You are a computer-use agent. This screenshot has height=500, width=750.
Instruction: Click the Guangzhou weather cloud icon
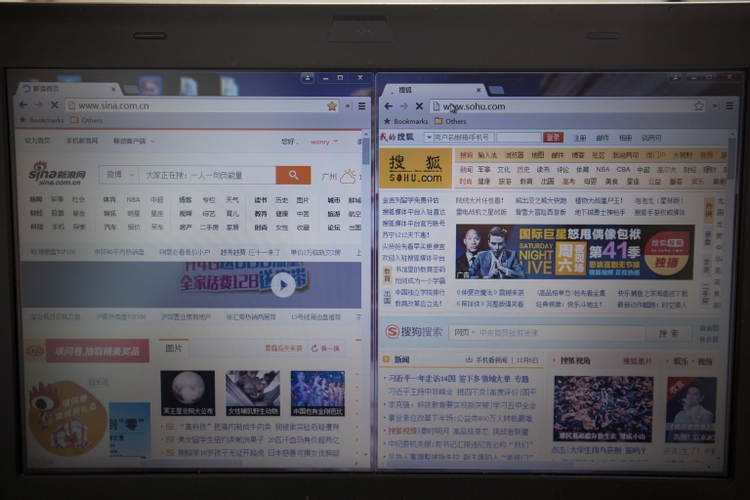tap(348, 177)
